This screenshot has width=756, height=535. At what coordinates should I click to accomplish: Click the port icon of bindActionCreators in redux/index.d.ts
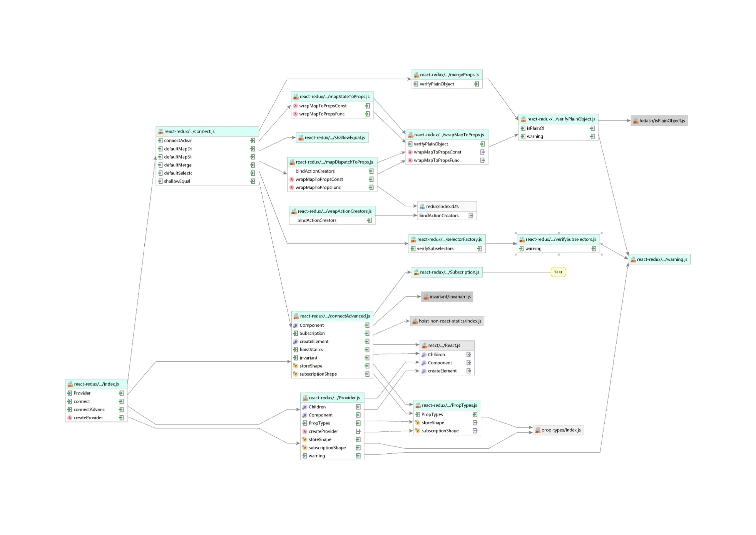471,216
